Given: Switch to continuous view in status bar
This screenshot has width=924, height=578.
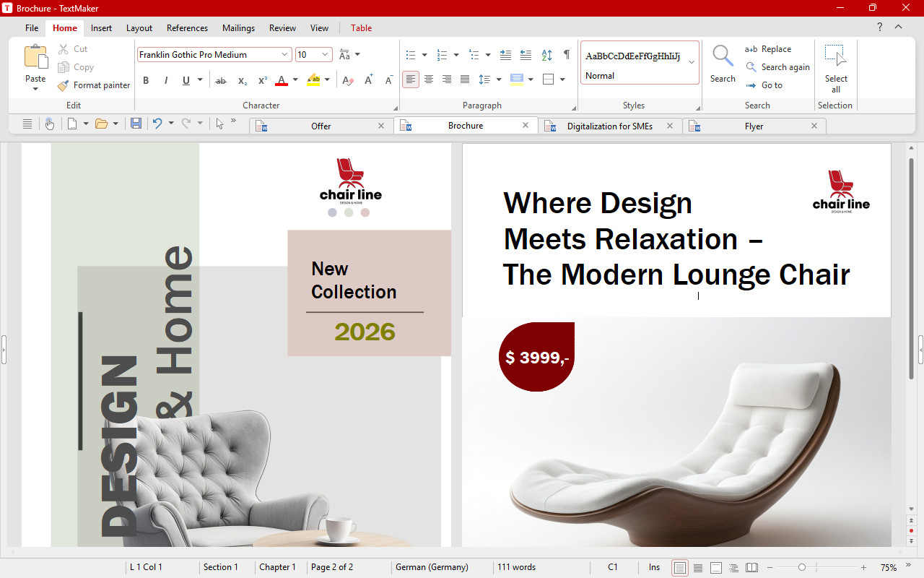Looking at the screenshot, I should [x=698, y=568].
